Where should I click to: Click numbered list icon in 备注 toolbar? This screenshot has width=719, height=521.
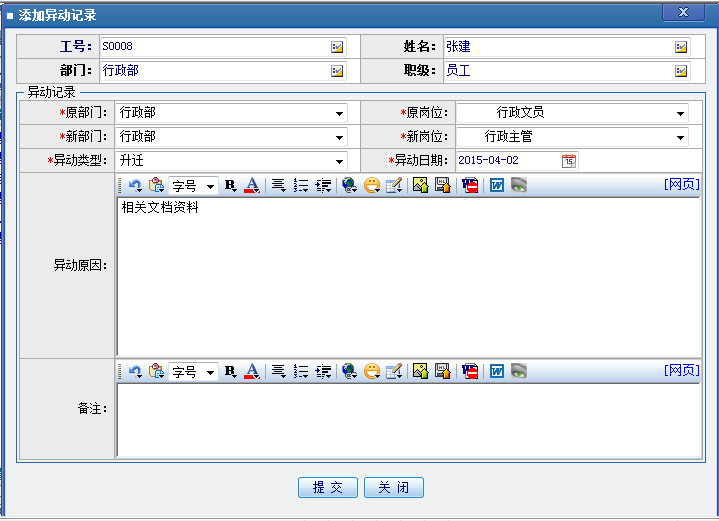301,371
